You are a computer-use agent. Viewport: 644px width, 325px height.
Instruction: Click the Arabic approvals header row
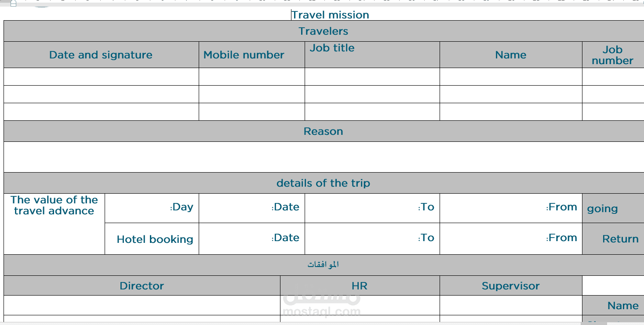tap(324, 265)
